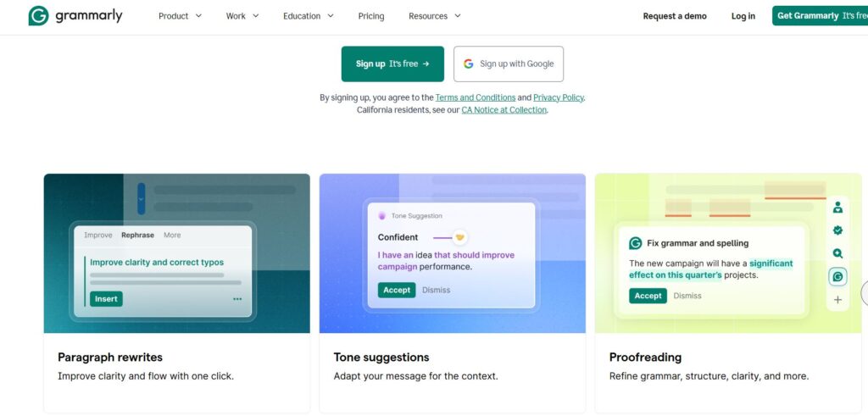Select the Improve tab in rewrite card

pyautogui.click(x=98, y=235)
